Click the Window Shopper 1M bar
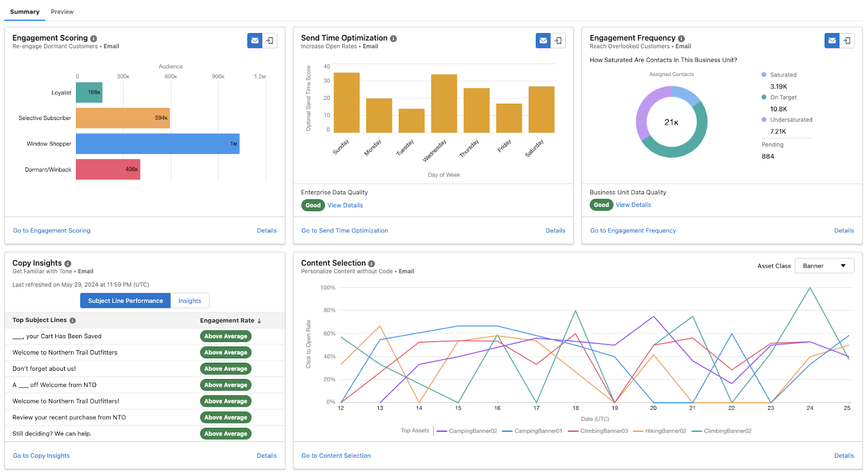This screenshot has height=474, width=868. click(158, 144)
